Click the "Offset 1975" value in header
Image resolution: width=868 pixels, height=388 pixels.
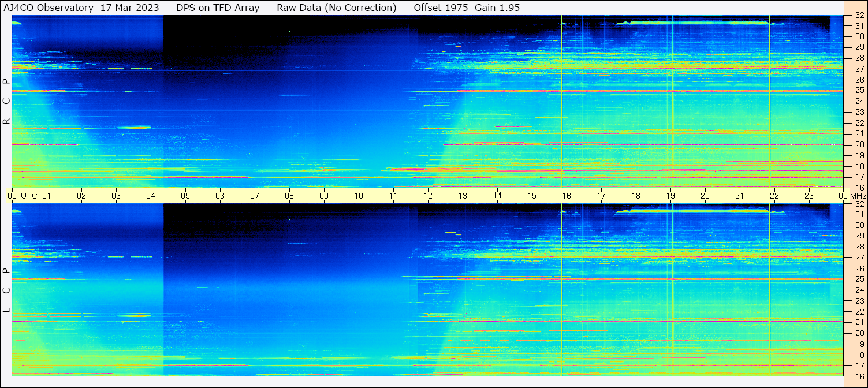point(441,8)
